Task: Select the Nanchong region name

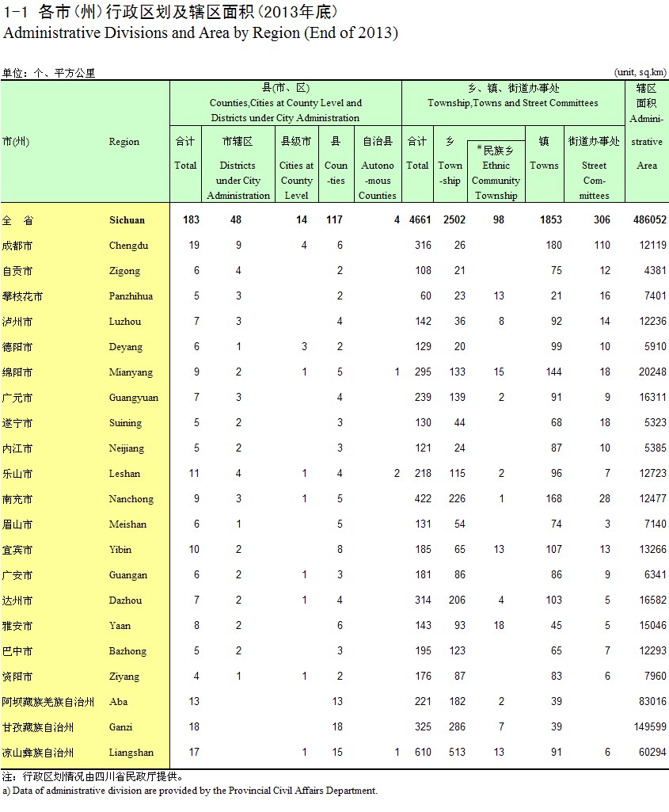Action: tap(131, 499)
